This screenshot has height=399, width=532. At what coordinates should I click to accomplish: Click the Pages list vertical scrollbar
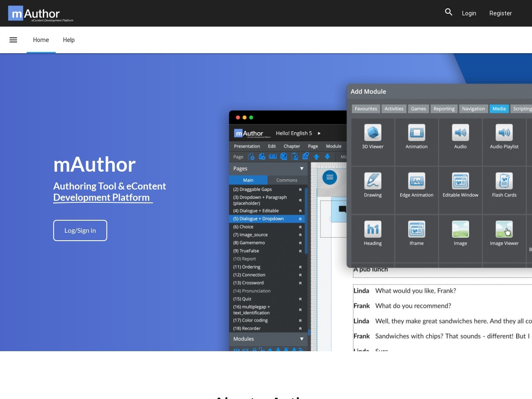306,220
